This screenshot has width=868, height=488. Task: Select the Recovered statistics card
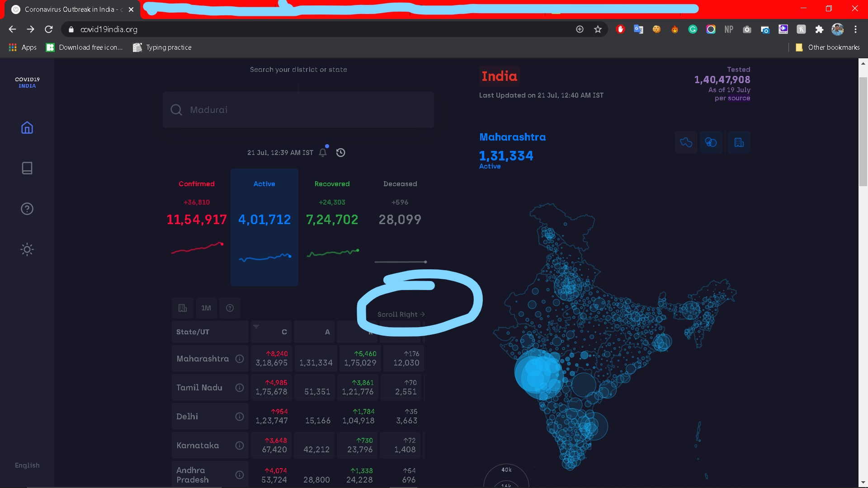[x=332, y=227]
